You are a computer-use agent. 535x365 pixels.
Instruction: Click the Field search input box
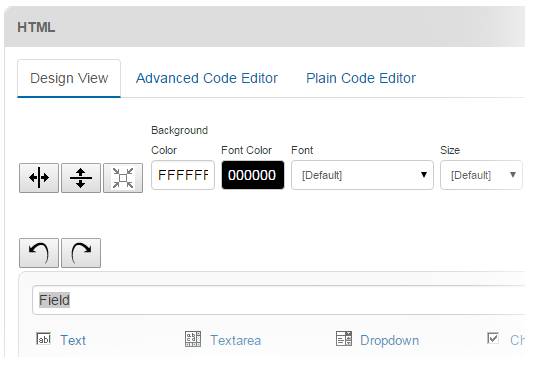click(x=278, y=300)
